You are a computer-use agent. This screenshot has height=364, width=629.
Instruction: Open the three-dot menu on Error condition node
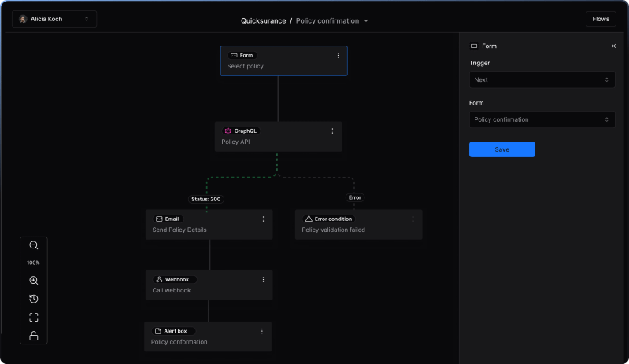[413, 219]
